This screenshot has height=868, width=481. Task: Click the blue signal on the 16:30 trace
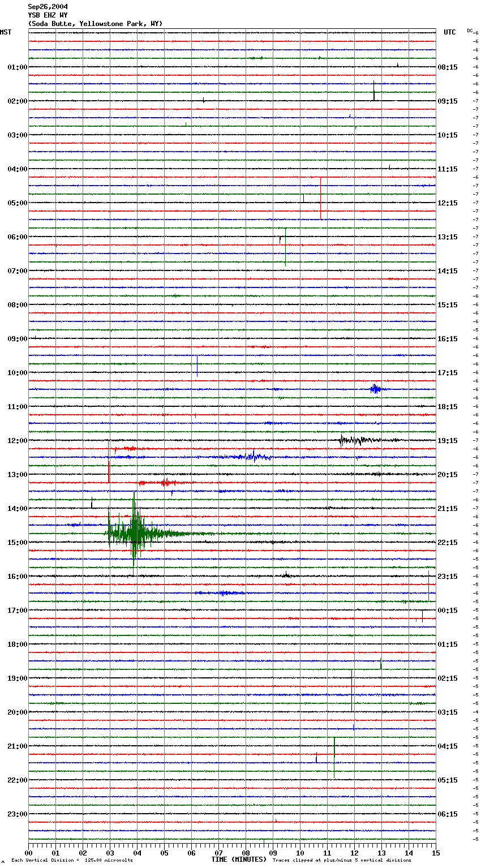pyautogui.click(x=224, y=593)
